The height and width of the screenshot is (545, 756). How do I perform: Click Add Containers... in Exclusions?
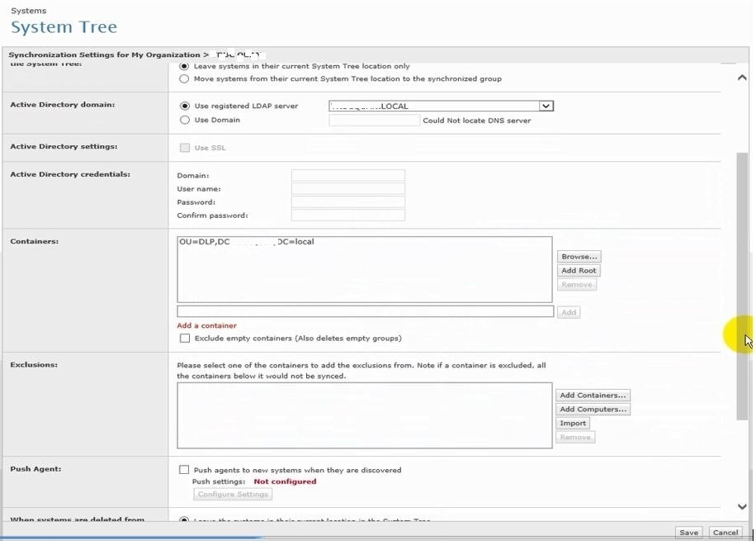(593, 396)
